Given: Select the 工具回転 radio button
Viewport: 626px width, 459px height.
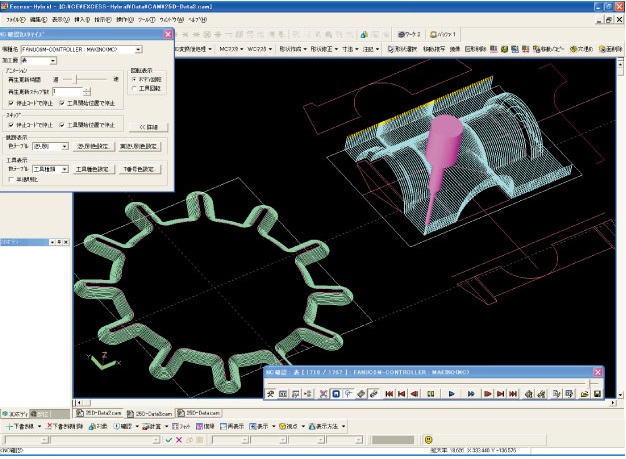Looking at the screenshot, I should [135, 87].
